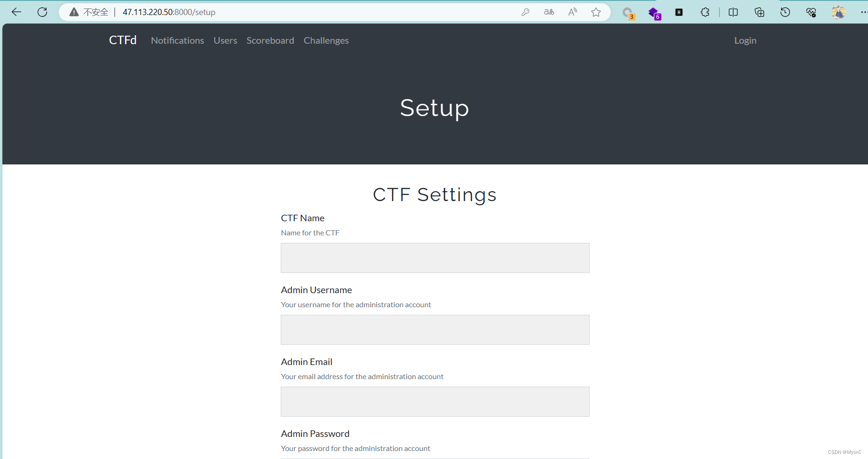Click the Login link in navbar

tap(745, 40)
